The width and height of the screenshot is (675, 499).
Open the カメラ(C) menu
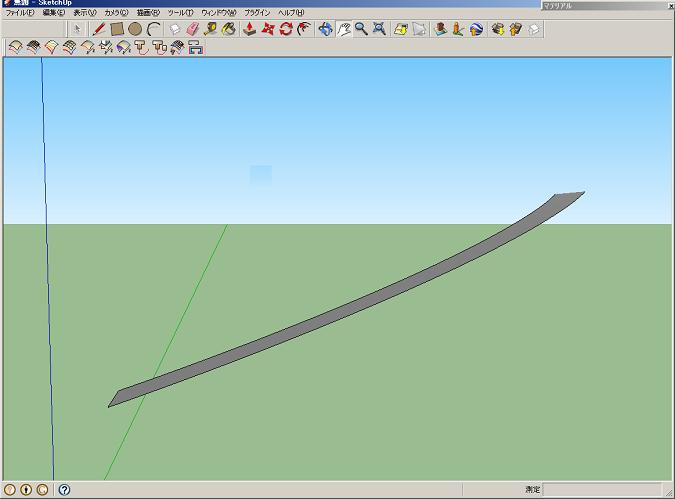[x=110, y=13]
